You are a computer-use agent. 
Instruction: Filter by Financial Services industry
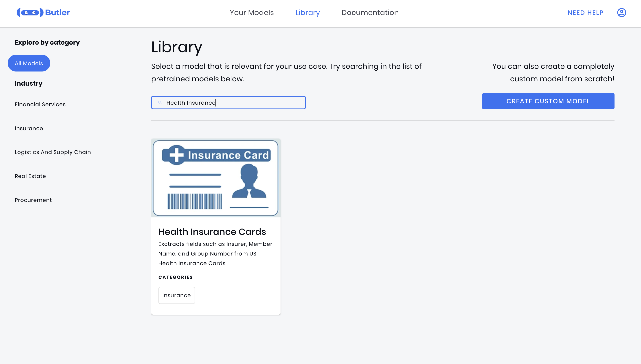click(40, 104)
